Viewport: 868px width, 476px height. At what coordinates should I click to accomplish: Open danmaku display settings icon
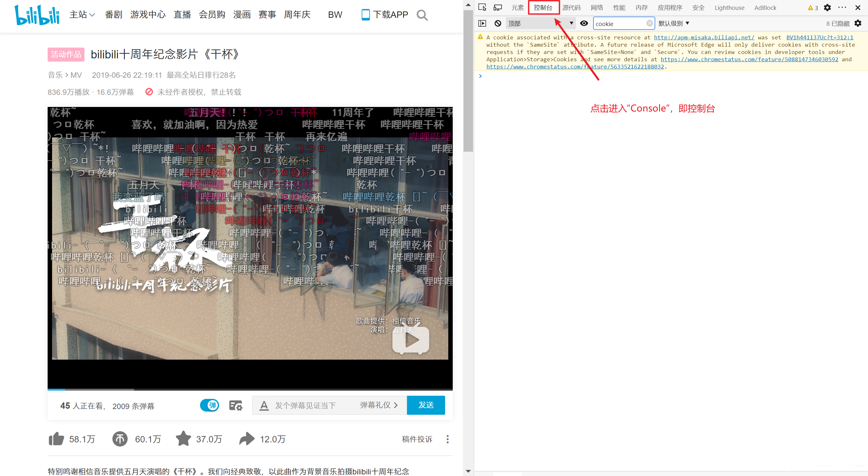[236, 405]
